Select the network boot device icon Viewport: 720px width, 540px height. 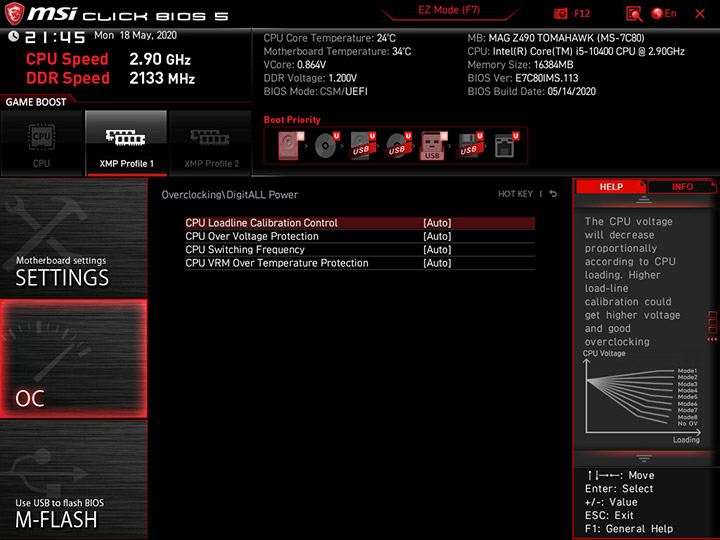tap(506, 146)
